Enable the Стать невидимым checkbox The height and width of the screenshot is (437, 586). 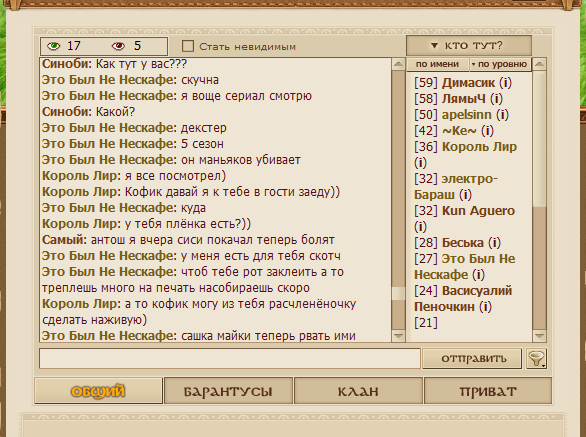(188, 46)
